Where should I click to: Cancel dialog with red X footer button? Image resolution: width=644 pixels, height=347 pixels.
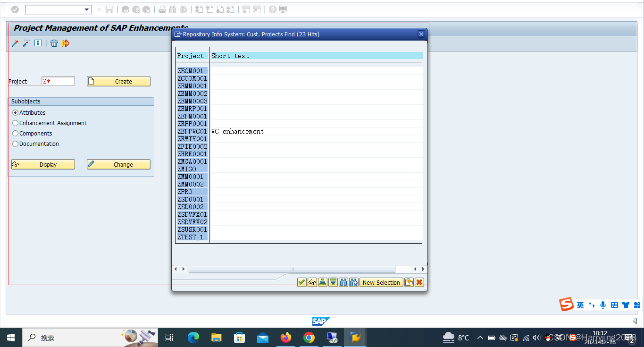tap(419, 282)
